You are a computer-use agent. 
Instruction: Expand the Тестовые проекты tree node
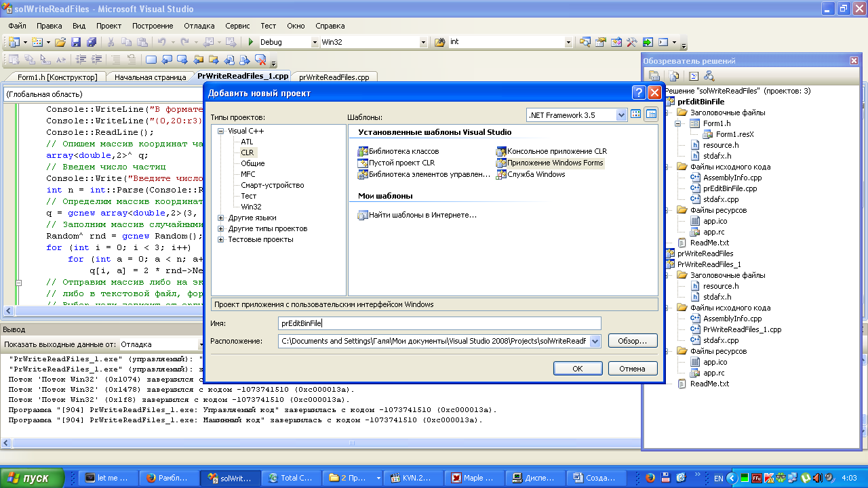pyautogui.click(x=221, y=239)
